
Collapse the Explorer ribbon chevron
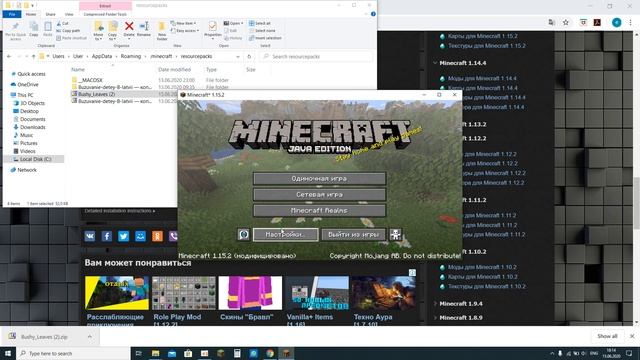[x=366, y=14]
